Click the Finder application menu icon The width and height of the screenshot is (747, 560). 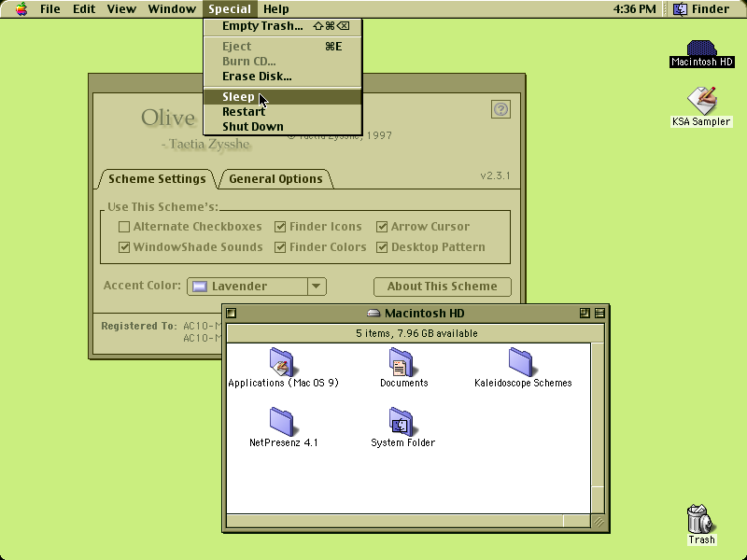pyautogui.click(x=680, y=9)
